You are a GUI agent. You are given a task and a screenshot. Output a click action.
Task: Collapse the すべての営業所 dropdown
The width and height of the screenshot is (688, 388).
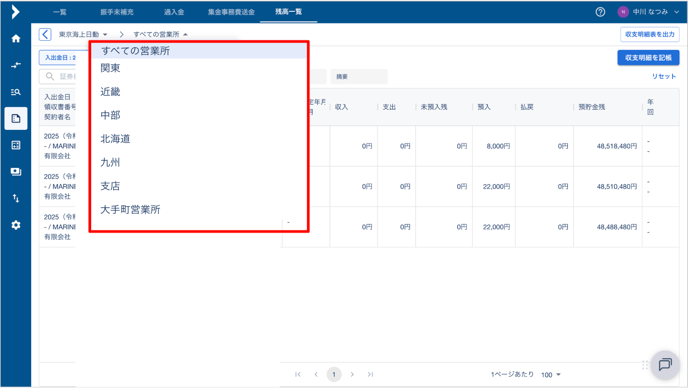(161, 34)
